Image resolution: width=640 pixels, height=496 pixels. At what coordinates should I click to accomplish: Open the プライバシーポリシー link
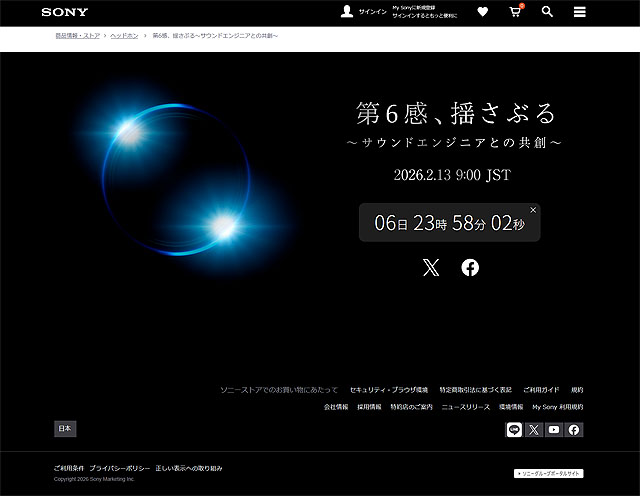coord(119,468)
